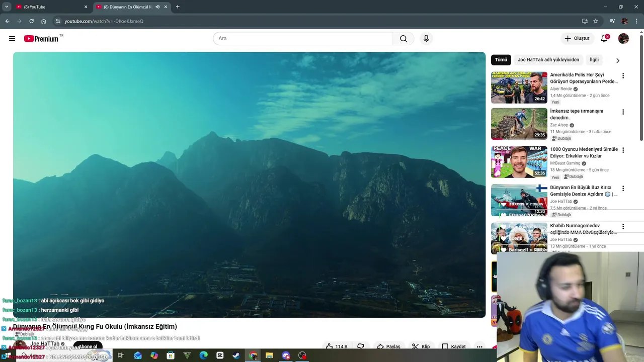Image resolution: width=644 pixels, height=362 pixels.
Task: Open options for "Buz Kırıcı Gemisiyle" video
Action: (x=623, y=189)
